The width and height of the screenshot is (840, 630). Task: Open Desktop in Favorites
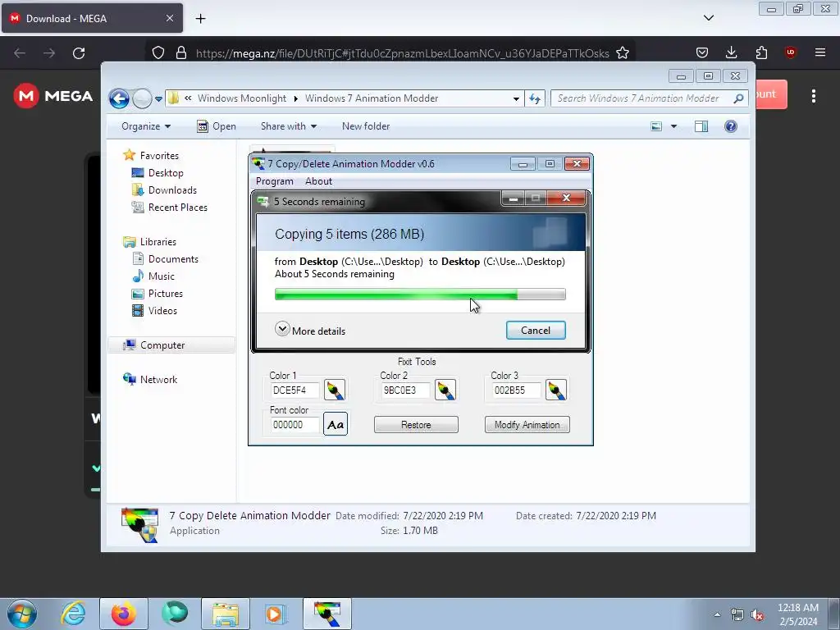click(166, 173)
